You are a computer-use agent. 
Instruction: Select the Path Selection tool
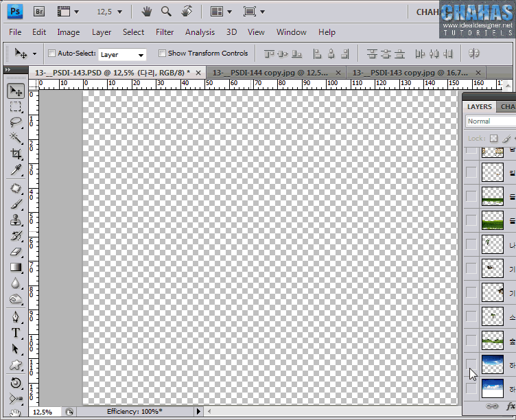pos(16,349)
